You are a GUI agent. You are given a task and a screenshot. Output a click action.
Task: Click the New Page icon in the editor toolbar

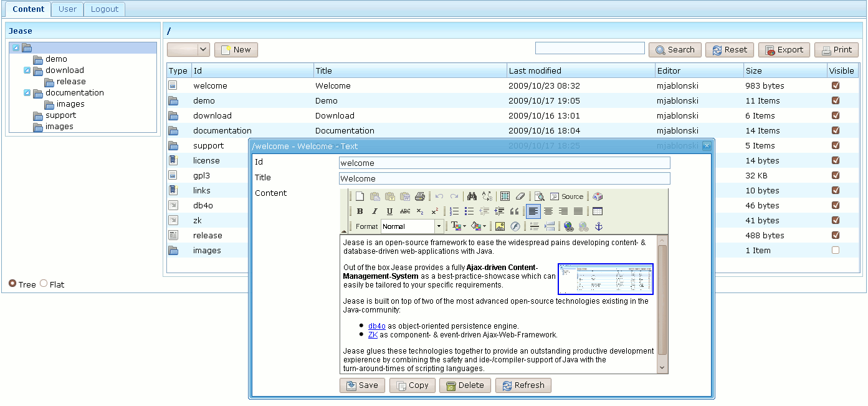pos(360,196)
